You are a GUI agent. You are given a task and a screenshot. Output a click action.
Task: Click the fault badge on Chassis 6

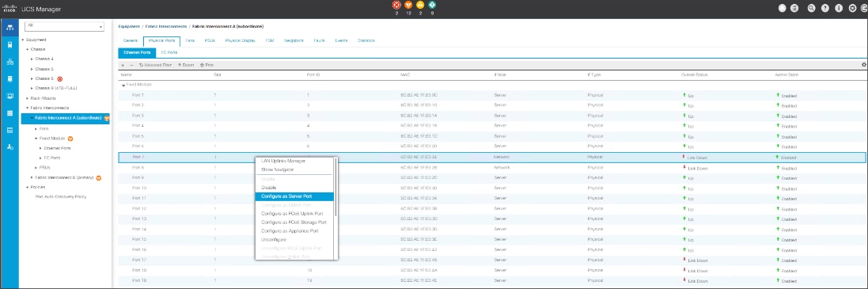point(60,78)
